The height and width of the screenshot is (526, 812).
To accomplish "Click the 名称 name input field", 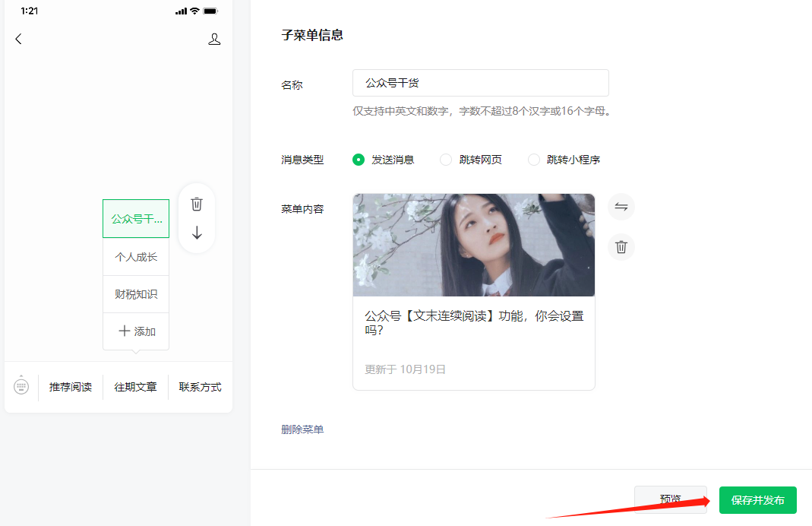I will click(x=480, y=83).
